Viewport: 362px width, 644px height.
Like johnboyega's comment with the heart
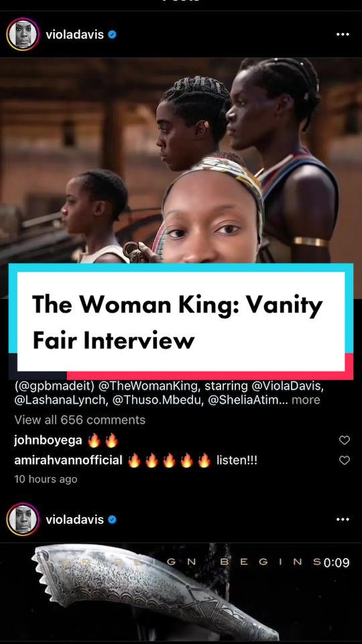tap(345, 440)
